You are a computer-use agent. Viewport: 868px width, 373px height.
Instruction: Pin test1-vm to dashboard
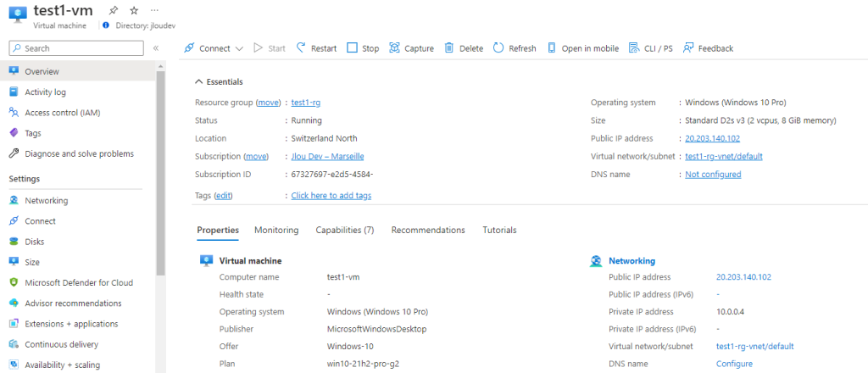[x=114, y=10]
